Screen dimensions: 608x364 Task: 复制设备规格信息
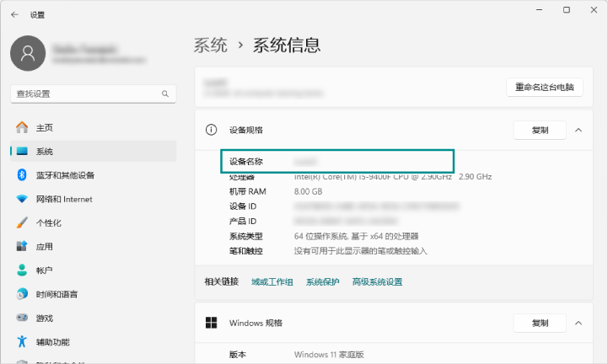540,130
